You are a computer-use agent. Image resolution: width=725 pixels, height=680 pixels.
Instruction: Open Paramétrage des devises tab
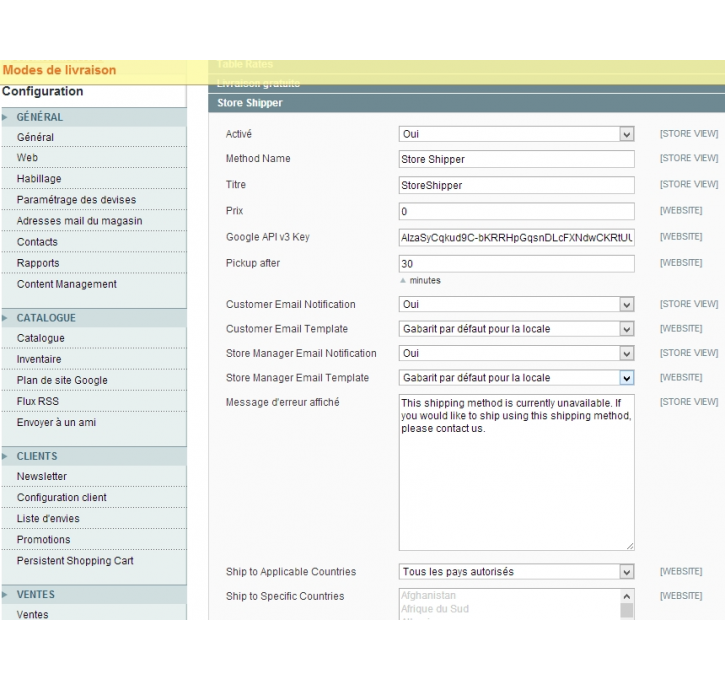coord(94,200)
